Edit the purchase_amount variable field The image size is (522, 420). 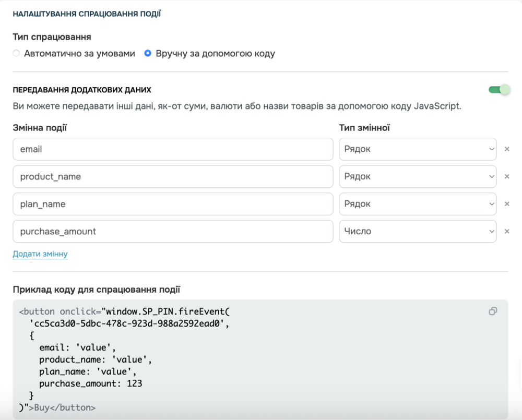[x=173, y=231]
